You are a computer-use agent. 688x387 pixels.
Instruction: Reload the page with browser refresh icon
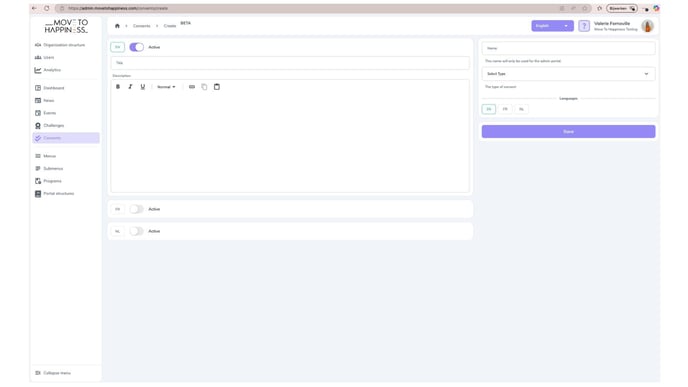pos(47,8)
